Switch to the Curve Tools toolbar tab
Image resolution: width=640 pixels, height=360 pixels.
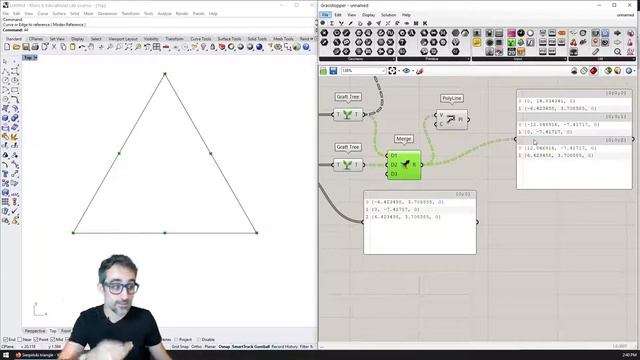click(x=201, y=39)
